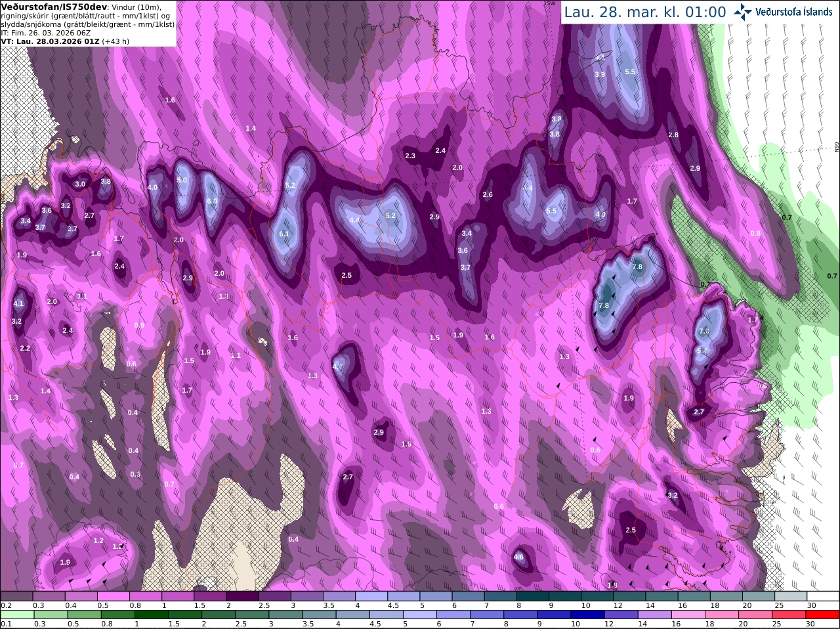Click the 6.0 precipitation value on the map
840x629 pixels.
tap(211, 201)
